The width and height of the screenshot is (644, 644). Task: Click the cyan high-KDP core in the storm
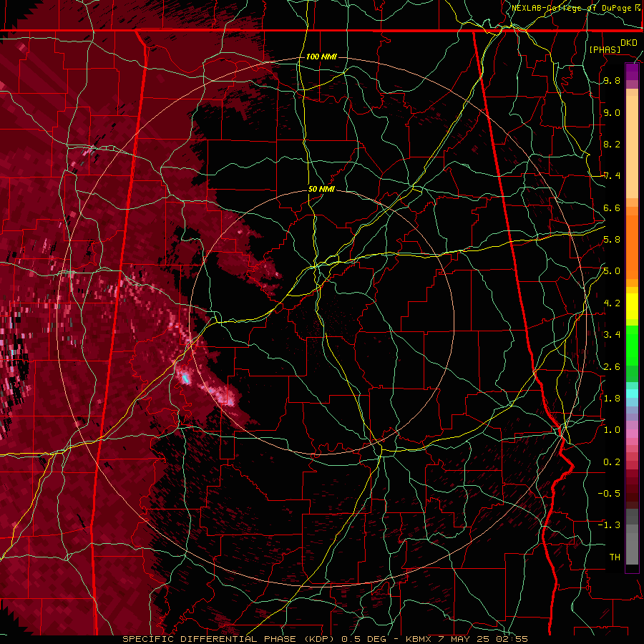pyautogui.click(x=185, y=379)
